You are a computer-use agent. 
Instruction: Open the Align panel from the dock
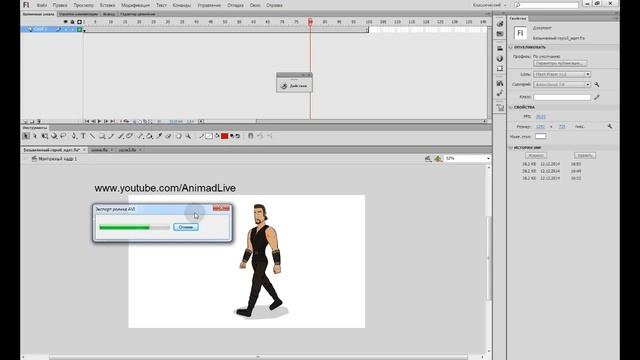500,48
